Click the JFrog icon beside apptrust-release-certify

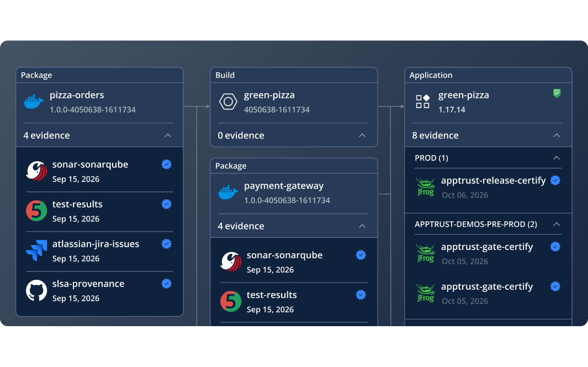pos(426,187)
